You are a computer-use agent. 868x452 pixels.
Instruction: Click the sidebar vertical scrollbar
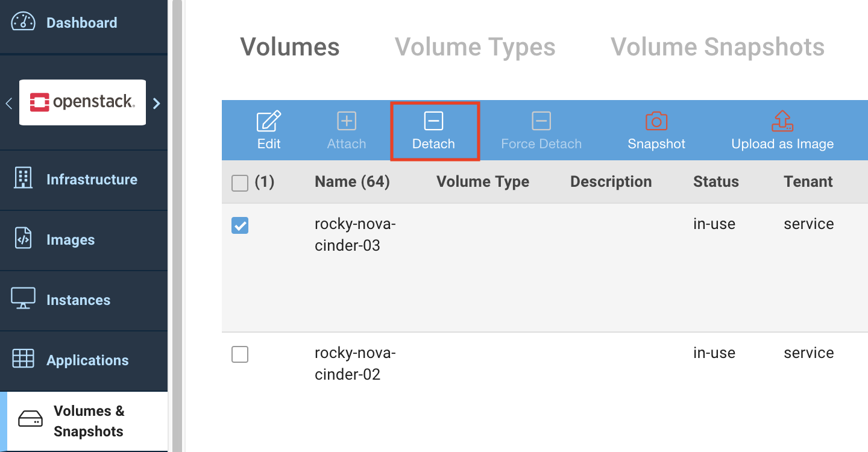(177, 226)
